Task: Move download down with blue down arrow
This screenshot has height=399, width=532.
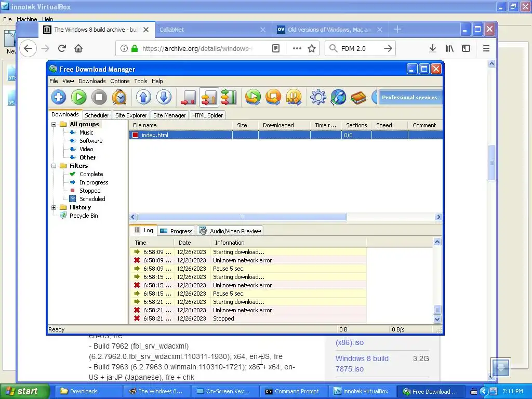Action: coord(164,97)
